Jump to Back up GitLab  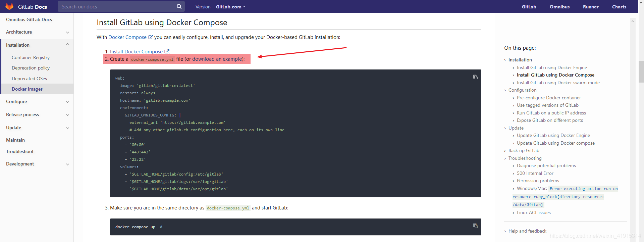pyautogui.click(x=524, y=150)
